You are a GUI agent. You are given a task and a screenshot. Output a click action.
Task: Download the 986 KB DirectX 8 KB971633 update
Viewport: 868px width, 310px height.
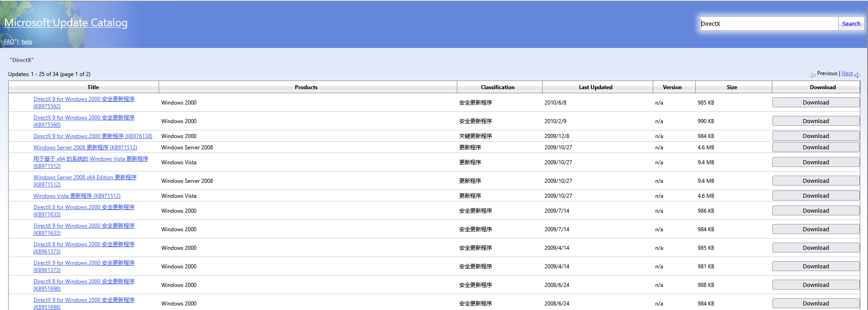tap(815, 211)
